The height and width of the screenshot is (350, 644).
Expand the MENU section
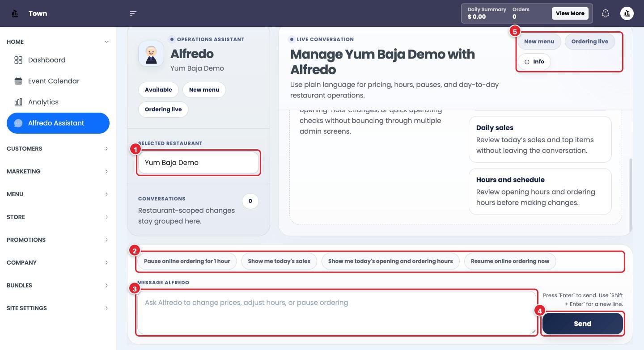[x=58, y=194]
